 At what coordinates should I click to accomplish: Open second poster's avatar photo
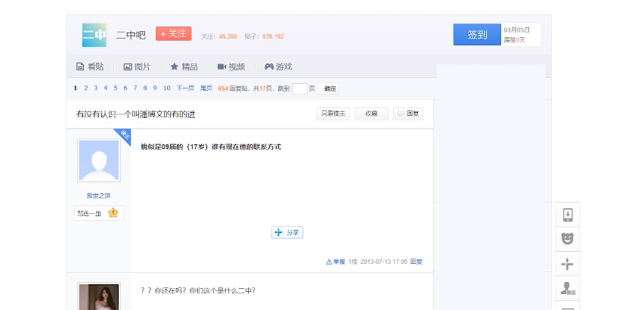click(x=98, y=297)
